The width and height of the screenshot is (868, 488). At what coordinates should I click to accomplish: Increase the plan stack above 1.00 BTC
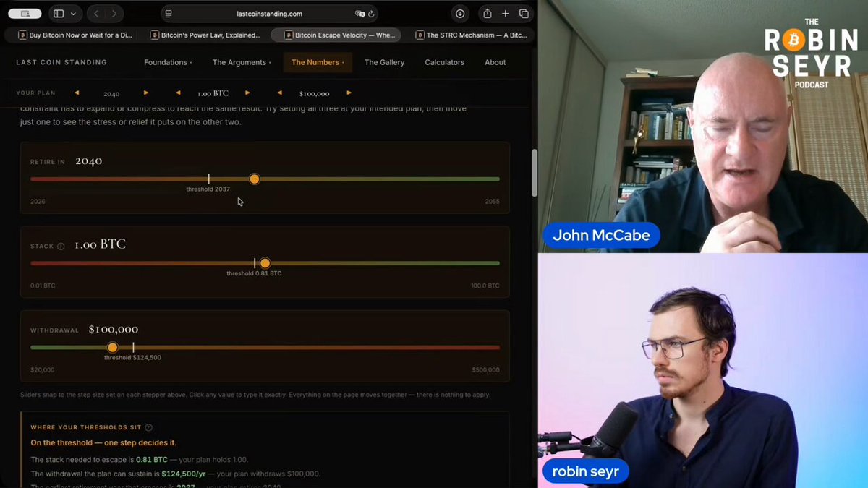click(247, 93)
